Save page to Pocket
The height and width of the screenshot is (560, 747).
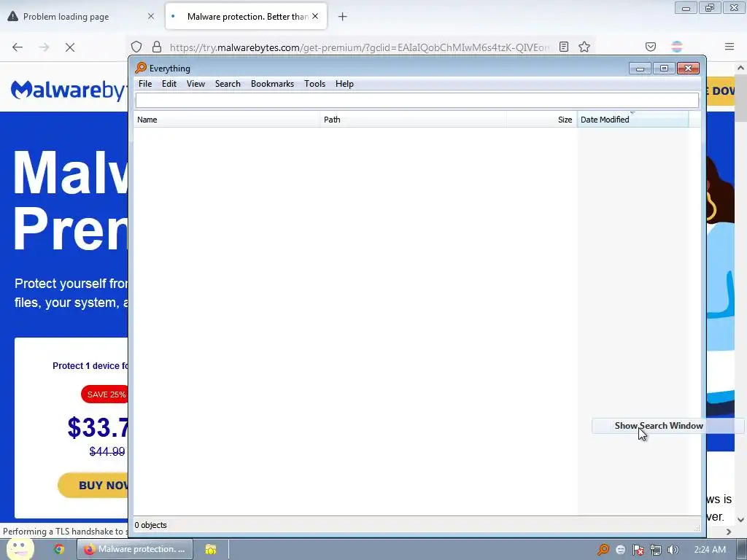(x=651, y=47)
